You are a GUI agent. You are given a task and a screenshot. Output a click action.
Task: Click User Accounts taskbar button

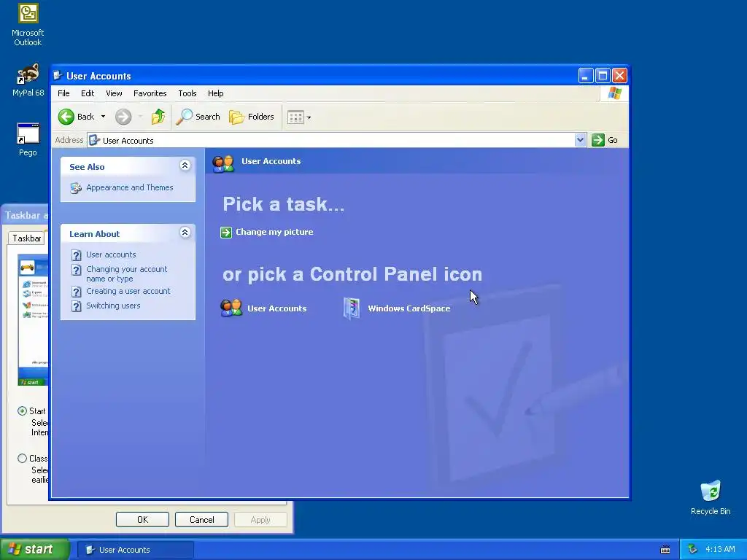pos(135,550)
